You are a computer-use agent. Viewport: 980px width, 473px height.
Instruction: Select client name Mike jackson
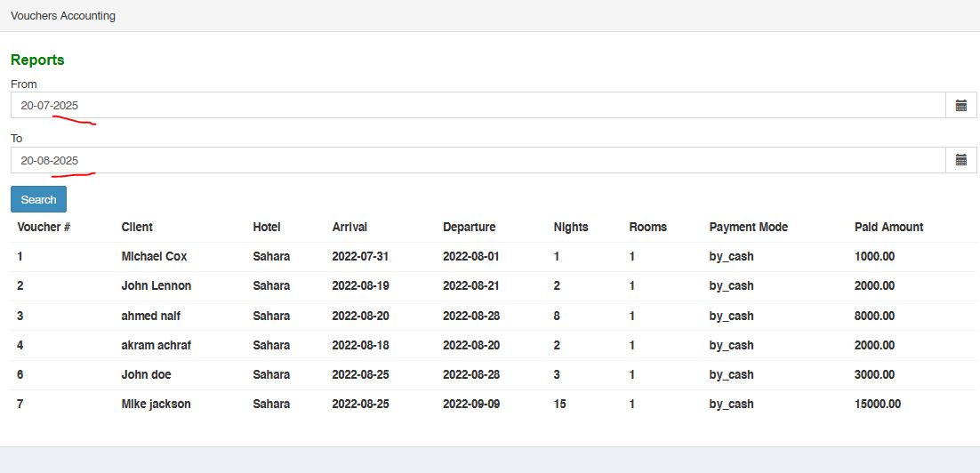pyautogui.click(x=156, y=404)
